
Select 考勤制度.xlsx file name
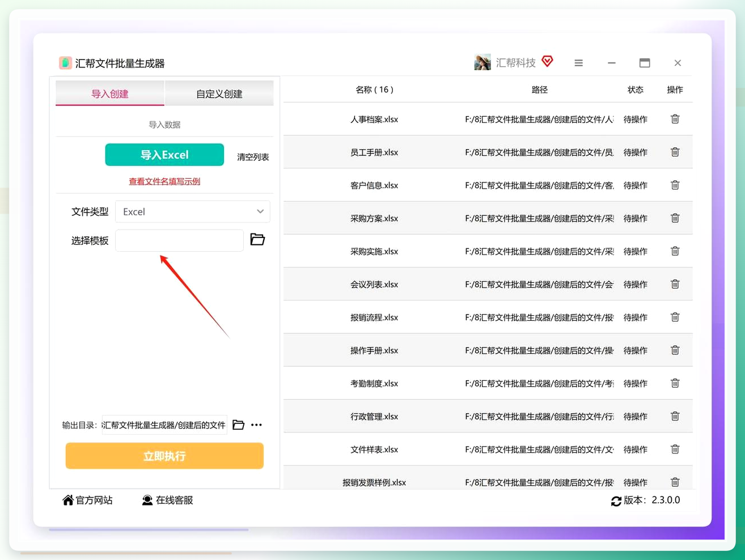point(374,383)
